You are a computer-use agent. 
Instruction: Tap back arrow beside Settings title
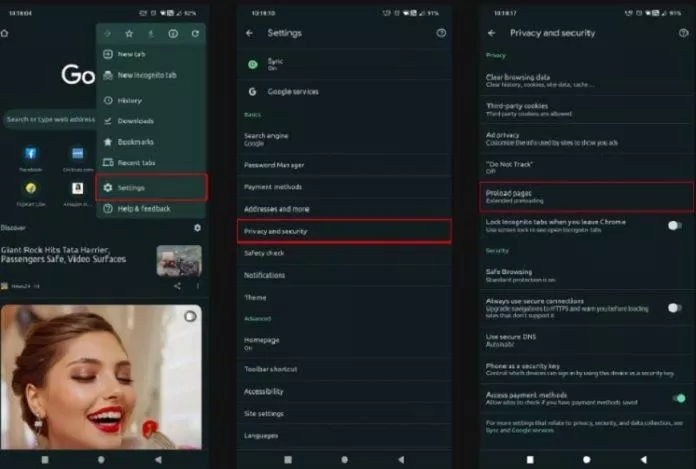tap(250, 33)
